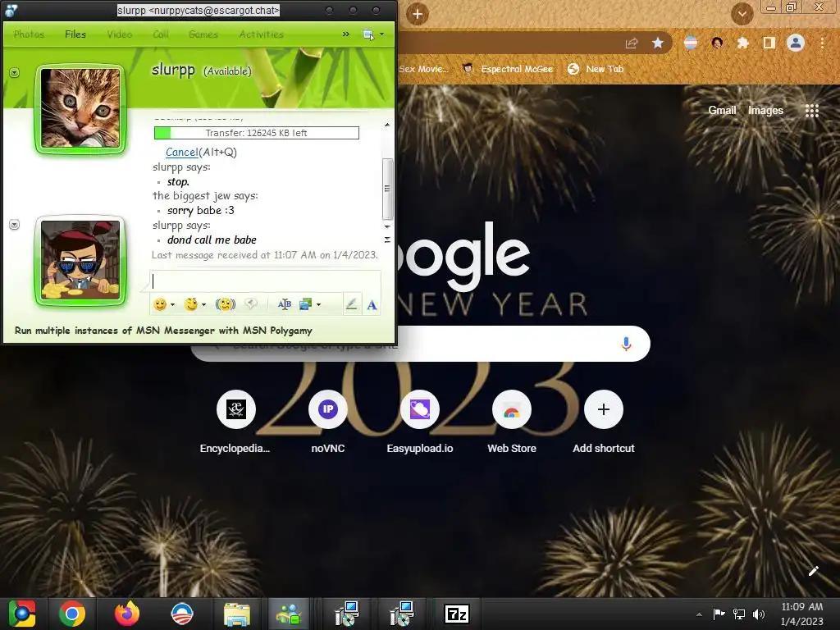Share this page from Chrome's address bar
The height and width of the screenshot is (630, 840).
632,43
